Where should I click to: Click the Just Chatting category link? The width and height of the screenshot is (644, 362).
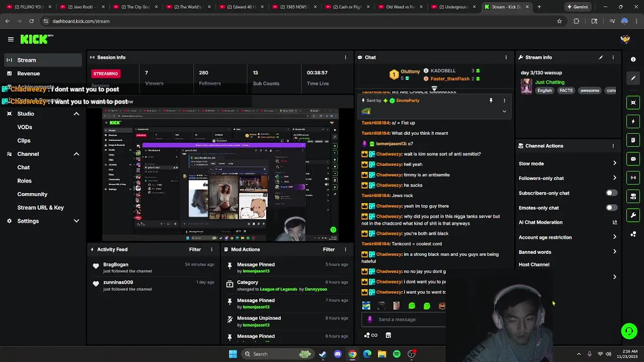pos(549,82)
